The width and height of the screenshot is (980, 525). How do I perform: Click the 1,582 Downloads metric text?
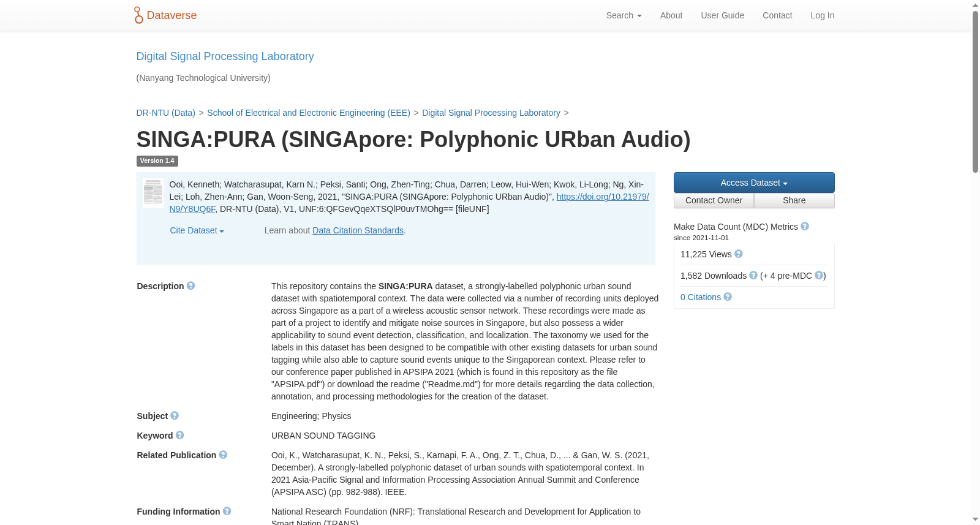tap(714, 276)
